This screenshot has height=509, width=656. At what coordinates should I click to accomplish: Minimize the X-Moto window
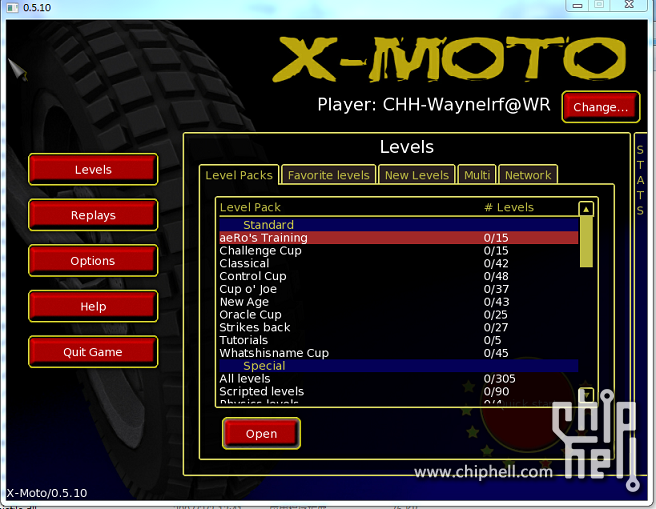pyautogui.click(x=577, y=5)
